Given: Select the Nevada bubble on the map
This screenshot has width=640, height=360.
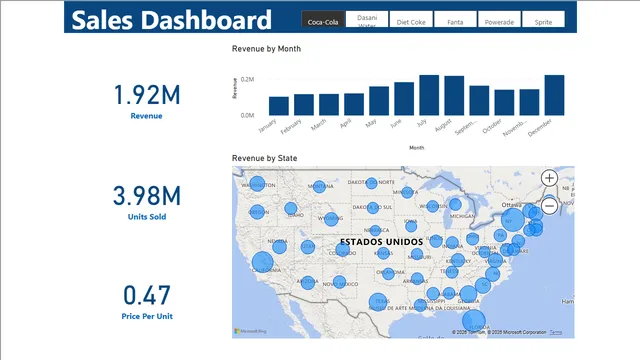Looking at the screenshot, I should 280,247.
